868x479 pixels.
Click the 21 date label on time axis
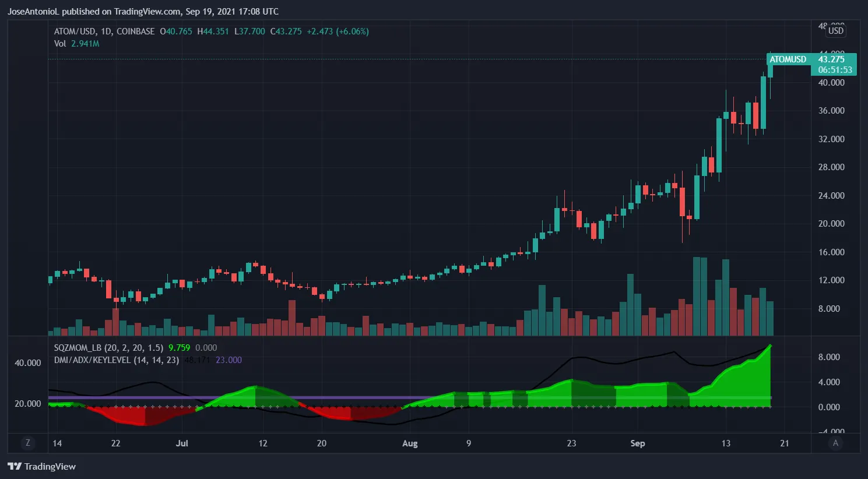coord(785,443)
